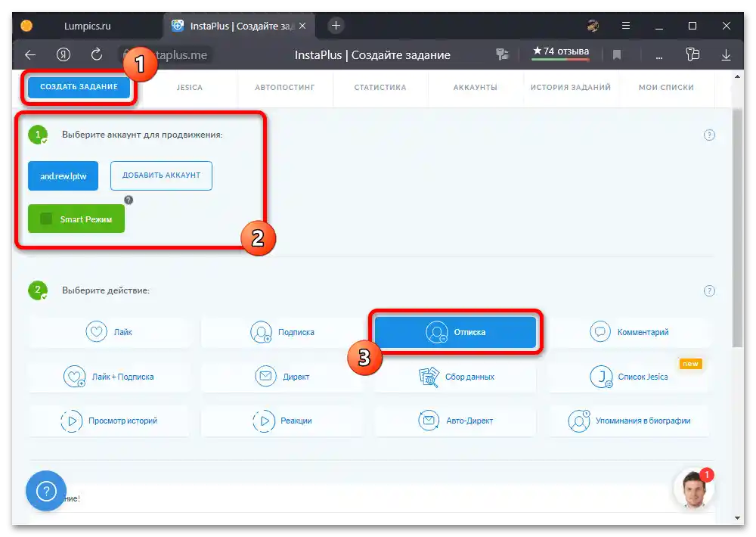Open the 74 отзыва site reviews
The image size is (756, 537).
point(560,51)
